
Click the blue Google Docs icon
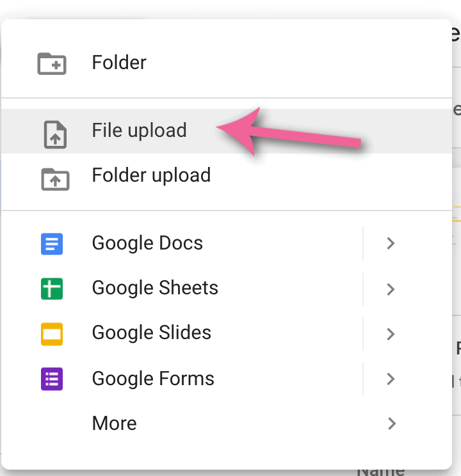[52, 244]
